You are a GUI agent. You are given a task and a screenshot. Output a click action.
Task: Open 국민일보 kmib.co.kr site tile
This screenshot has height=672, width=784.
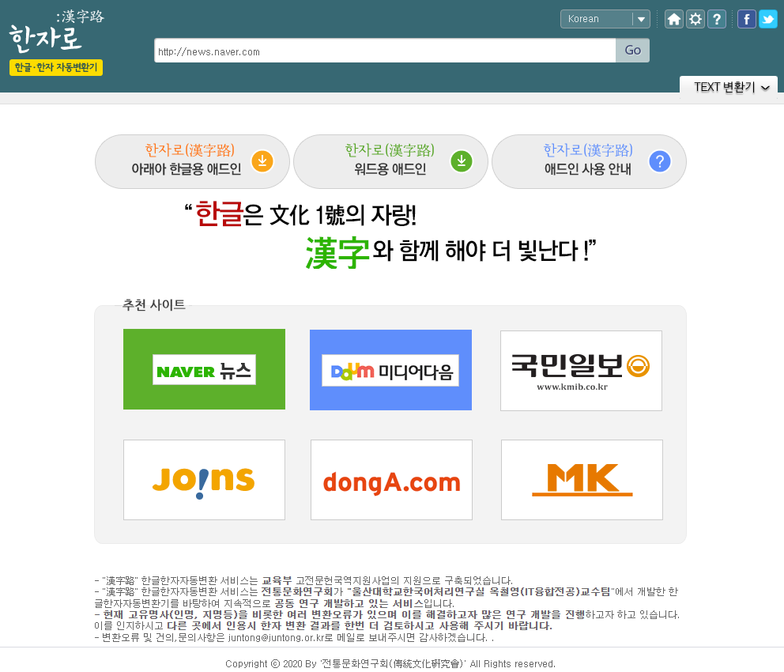pyautogui.click(x=581, y=371)
